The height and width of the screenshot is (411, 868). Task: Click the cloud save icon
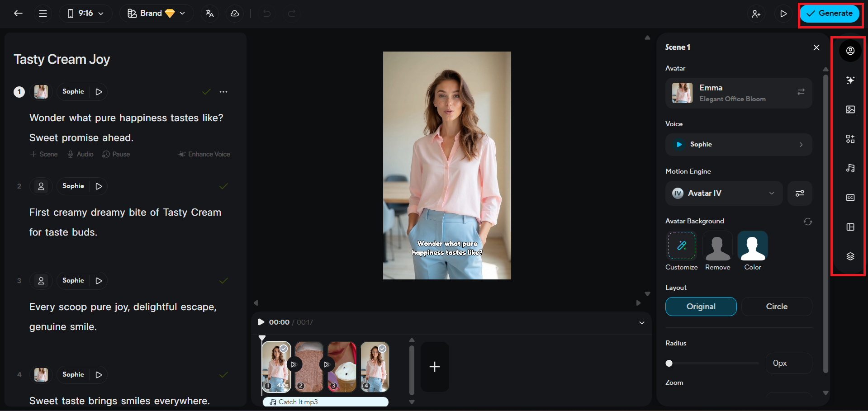coord(235,14)
